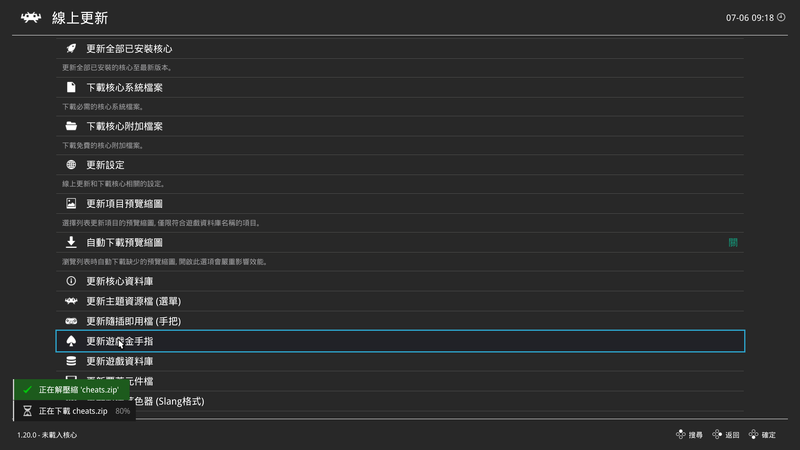
Task: Click the rocket icon for updating installed cores
Action: 71,48
